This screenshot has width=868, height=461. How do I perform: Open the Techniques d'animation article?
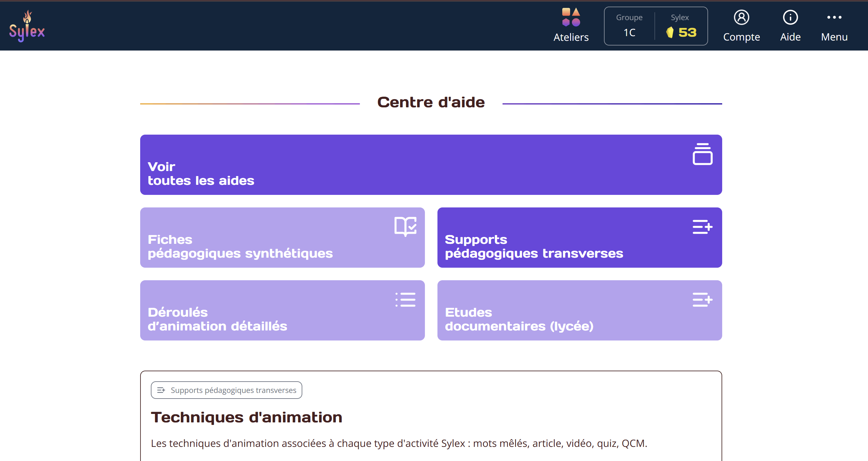click(x=246, y=417)
